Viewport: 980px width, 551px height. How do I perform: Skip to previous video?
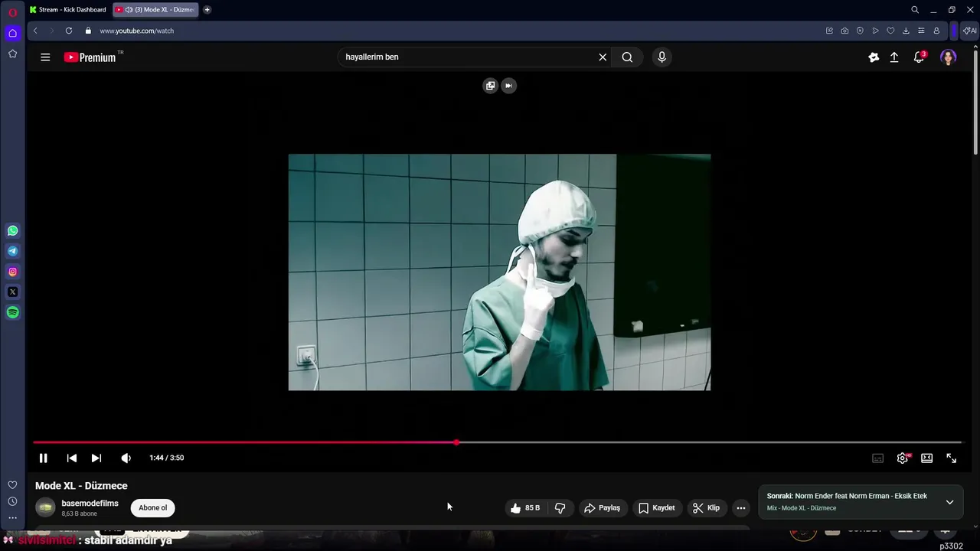tap(72, 458)
